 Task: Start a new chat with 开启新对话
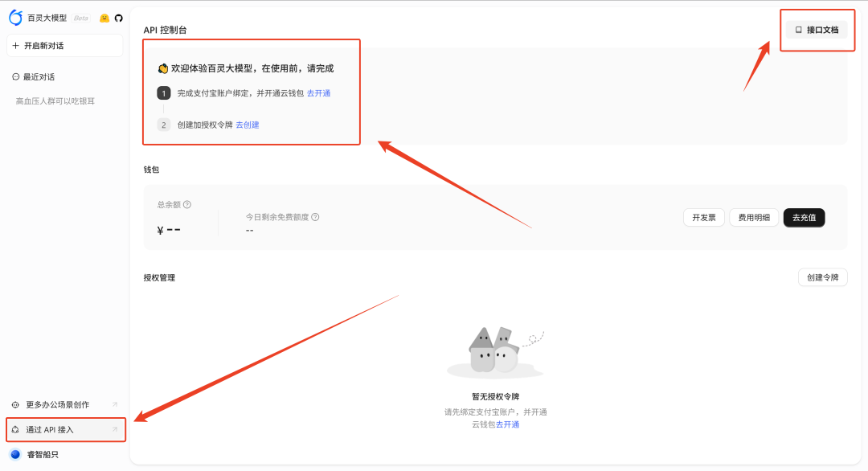tap(64, 46)
